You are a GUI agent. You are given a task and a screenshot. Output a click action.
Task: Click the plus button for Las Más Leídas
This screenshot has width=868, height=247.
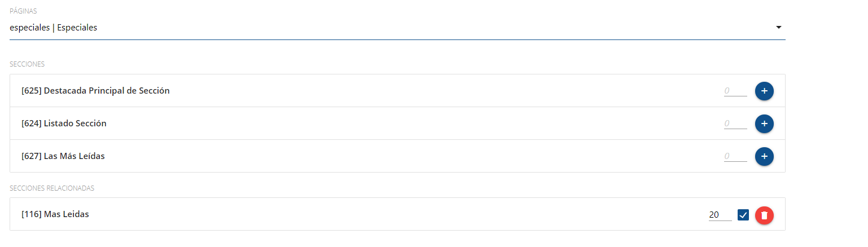click(x=764, y=156)
